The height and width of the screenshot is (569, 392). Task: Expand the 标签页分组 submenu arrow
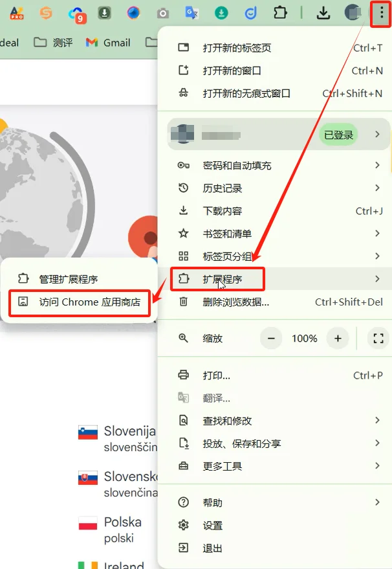(377, 256)
